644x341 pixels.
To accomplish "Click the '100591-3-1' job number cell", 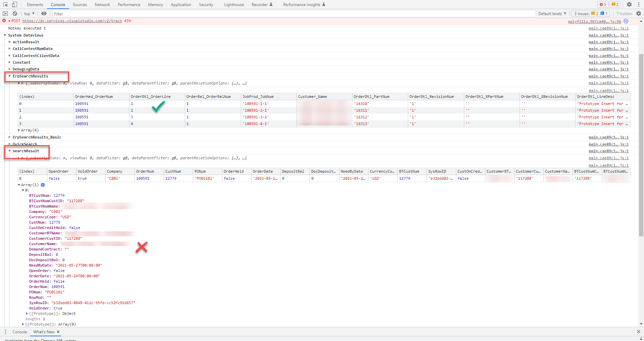I will click(x=269, y=117).
